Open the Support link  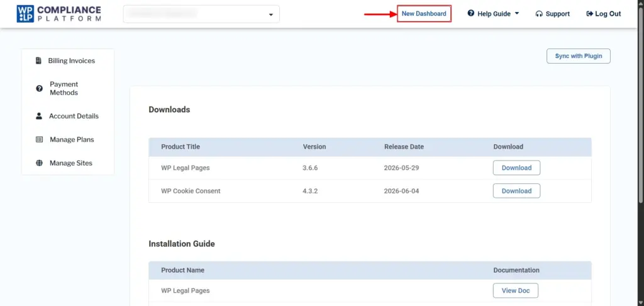(x=552, y=14)
